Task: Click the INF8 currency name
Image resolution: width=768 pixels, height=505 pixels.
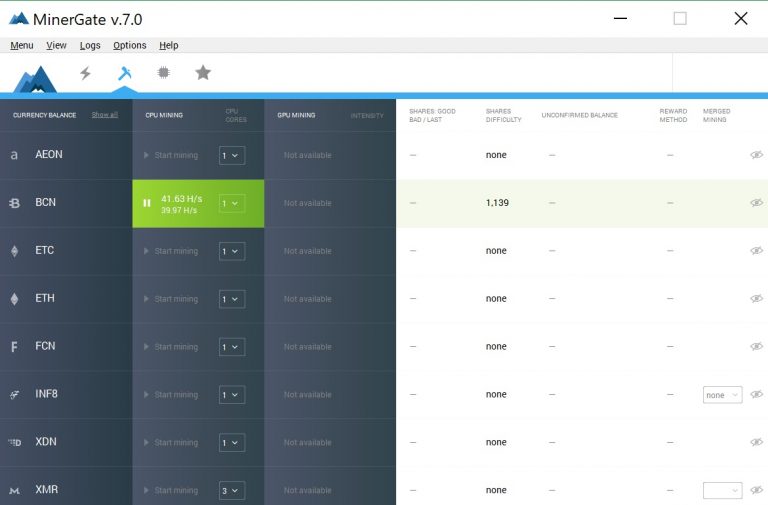Action: point(46,394)
